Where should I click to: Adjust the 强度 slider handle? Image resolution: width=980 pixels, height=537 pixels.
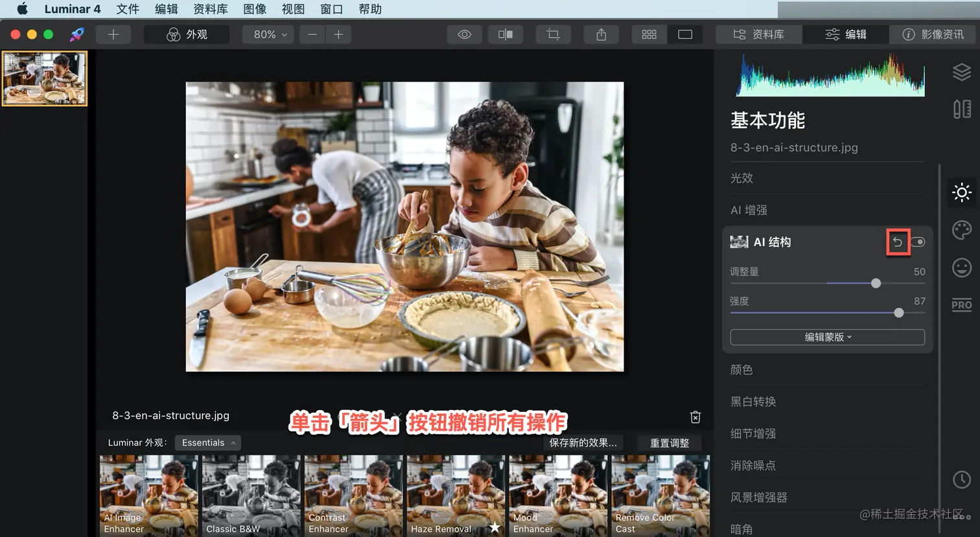[898, 313]
